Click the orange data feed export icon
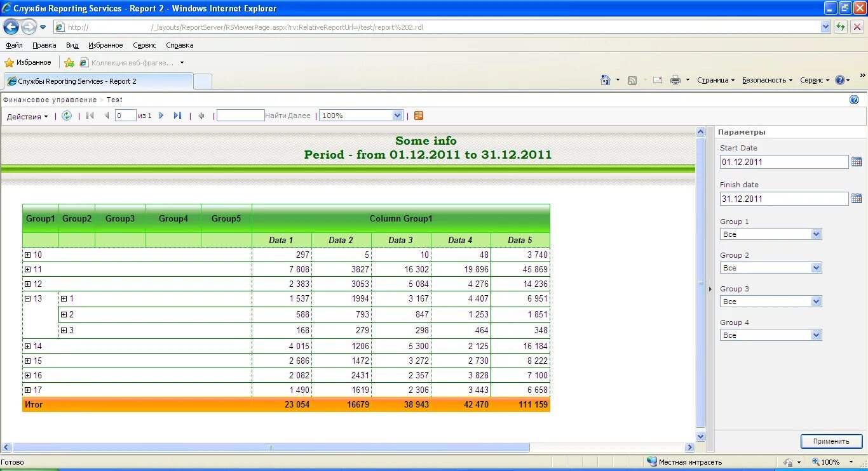Viewport: 868px width, 471px height. (x=419, y=116)
